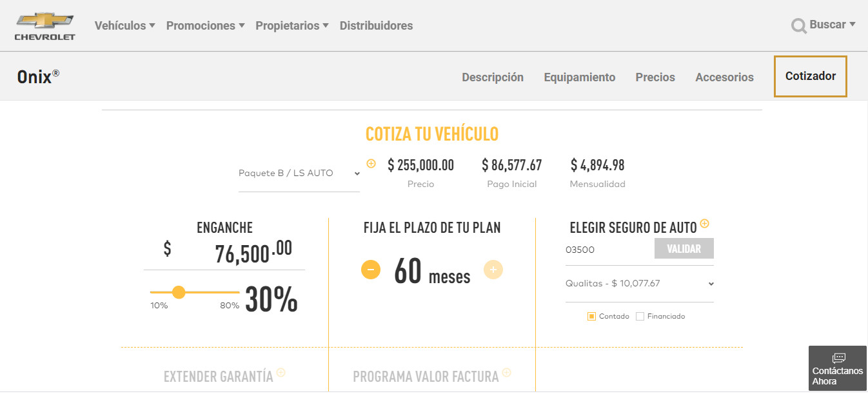Click info icon beside Programa Valor Factura
This screenshot has height=396, width=868.
click(x=506, y=372)
